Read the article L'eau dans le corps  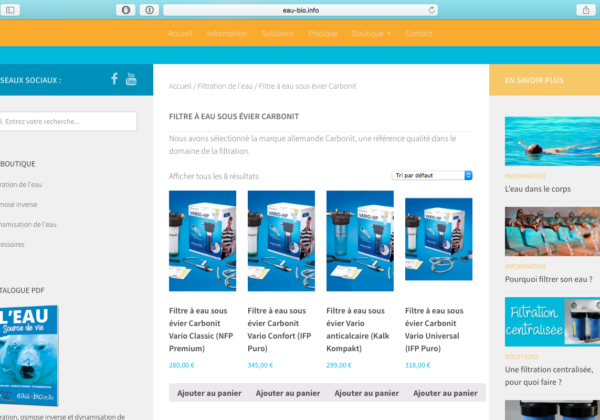(x=538, y=189)
